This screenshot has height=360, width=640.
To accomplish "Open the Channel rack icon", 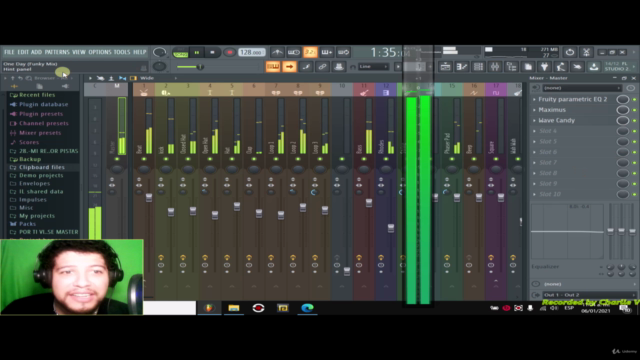I will point(478,67).
